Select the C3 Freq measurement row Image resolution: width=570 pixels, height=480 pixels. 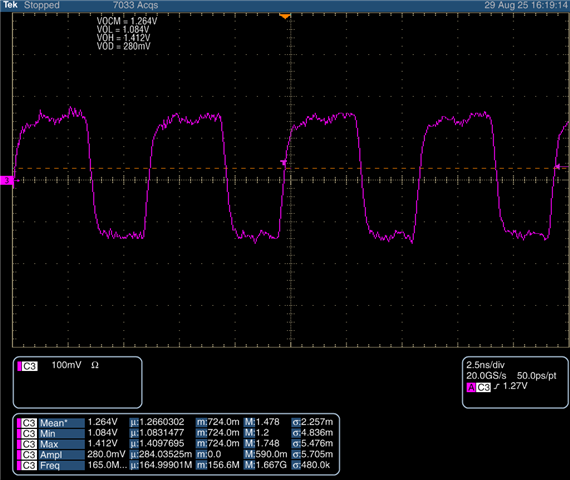point(175,465)
